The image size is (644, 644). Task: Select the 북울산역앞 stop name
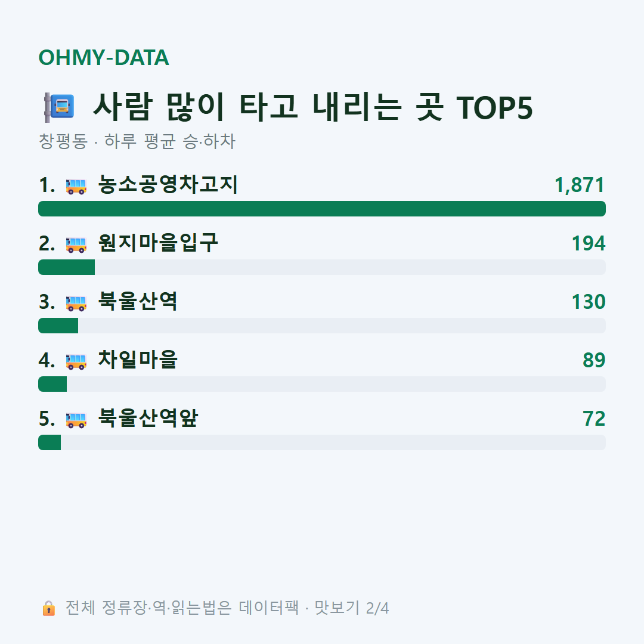(x=148, y=418)
